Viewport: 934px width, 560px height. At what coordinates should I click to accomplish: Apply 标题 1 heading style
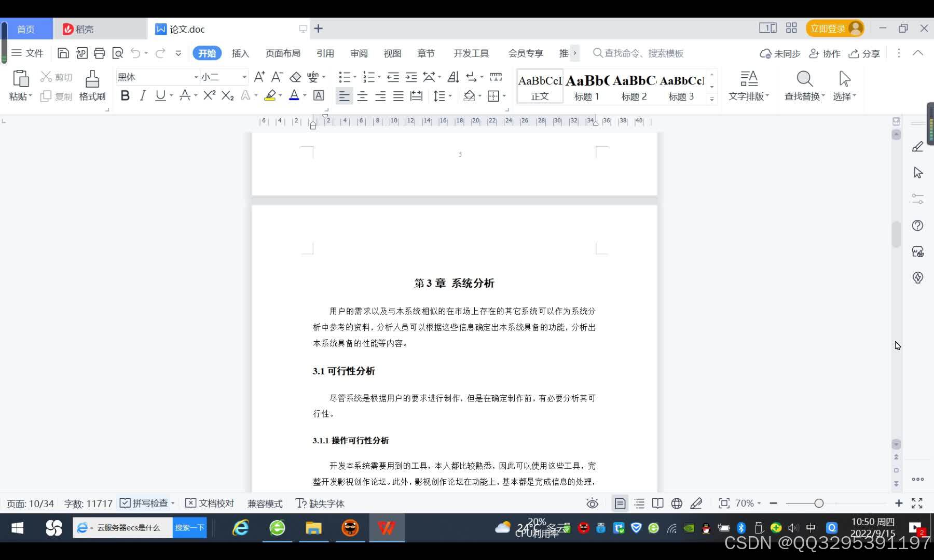pyautogui.click(x=587, y=87)
